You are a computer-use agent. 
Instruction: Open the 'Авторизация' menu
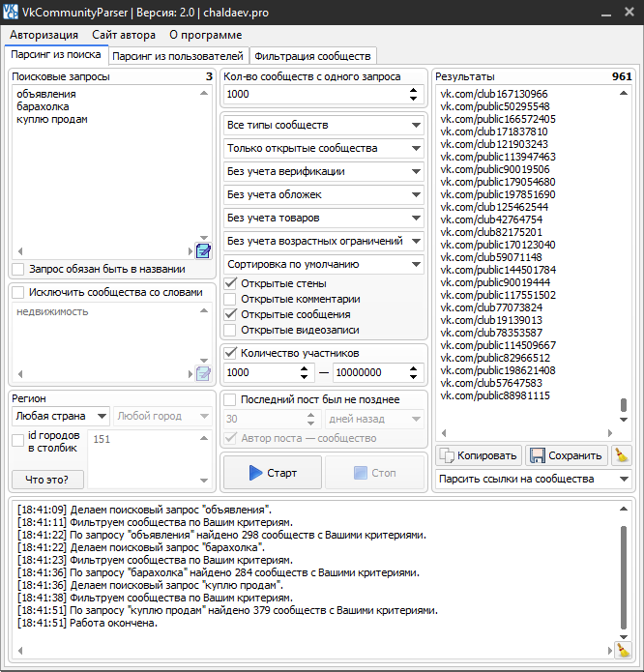tap(44, 35)
